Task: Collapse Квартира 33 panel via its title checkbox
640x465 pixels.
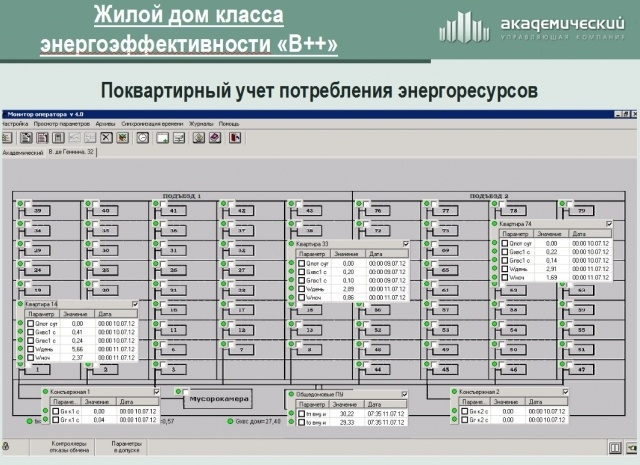Action: coord(406,244)
